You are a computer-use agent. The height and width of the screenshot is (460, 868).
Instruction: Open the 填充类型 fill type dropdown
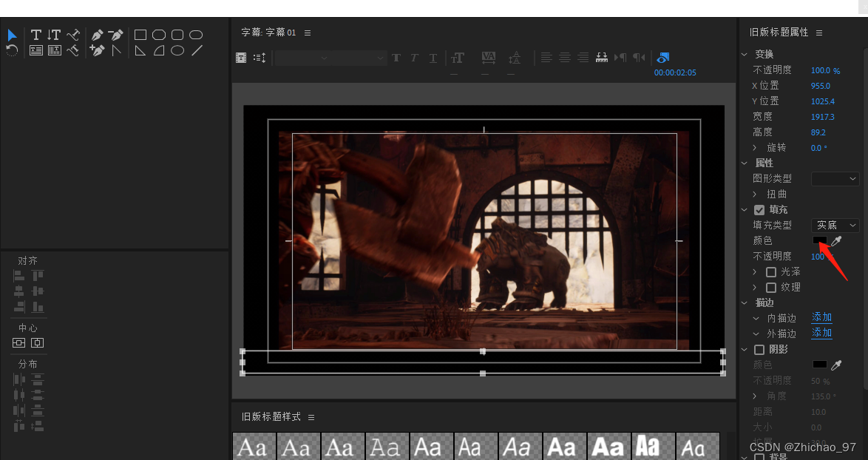pyautogui.click(x=835, y=226)
